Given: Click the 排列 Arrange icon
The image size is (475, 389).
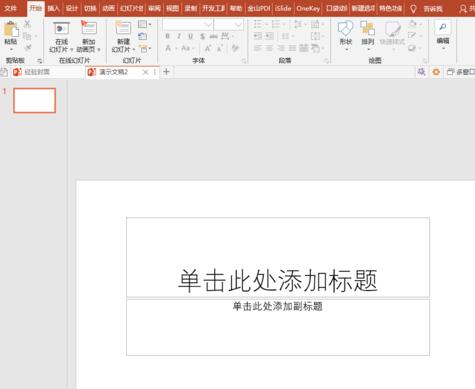Looking at the screenshot, I should click(x=368, y=29).
